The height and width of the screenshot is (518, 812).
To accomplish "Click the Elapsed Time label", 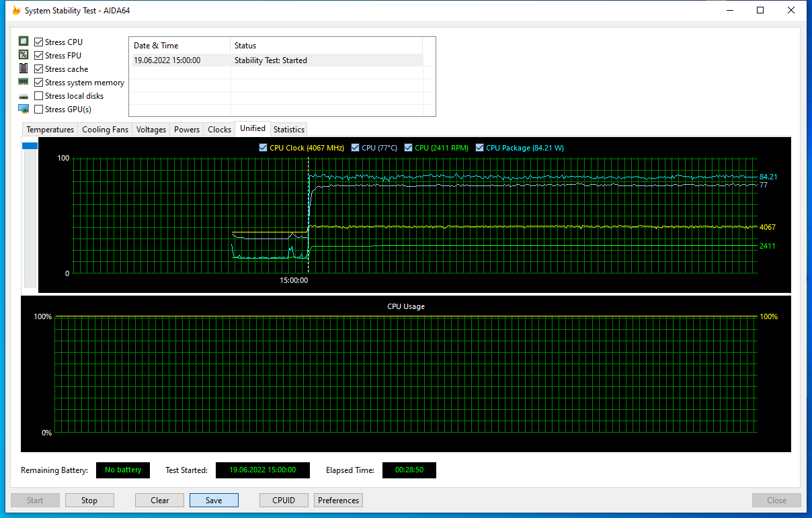I will (x=350, y=470).
